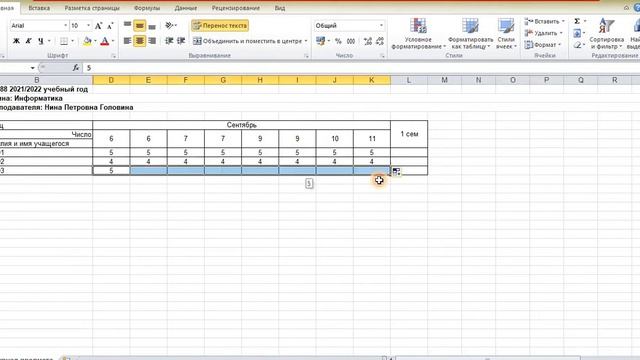
Task: Decrease decimal places
Action: coord(380,41)
